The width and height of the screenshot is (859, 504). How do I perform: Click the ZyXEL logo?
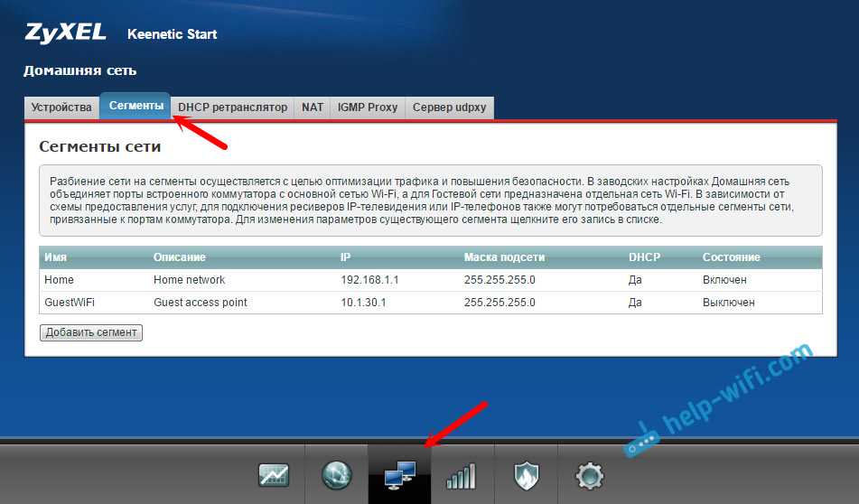66,33
